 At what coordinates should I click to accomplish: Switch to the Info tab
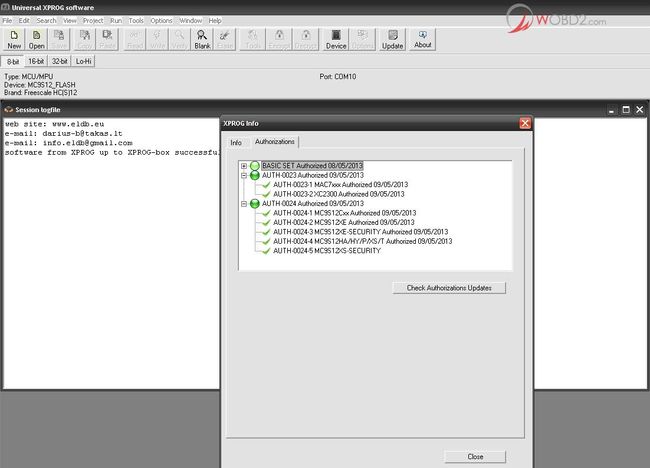(x=236, y=143)
